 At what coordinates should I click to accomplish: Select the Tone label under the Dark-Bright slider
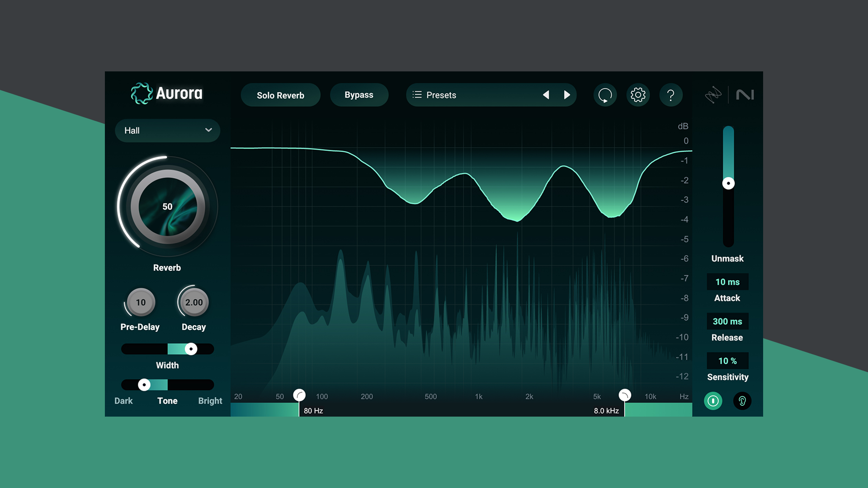pos(167,400)
